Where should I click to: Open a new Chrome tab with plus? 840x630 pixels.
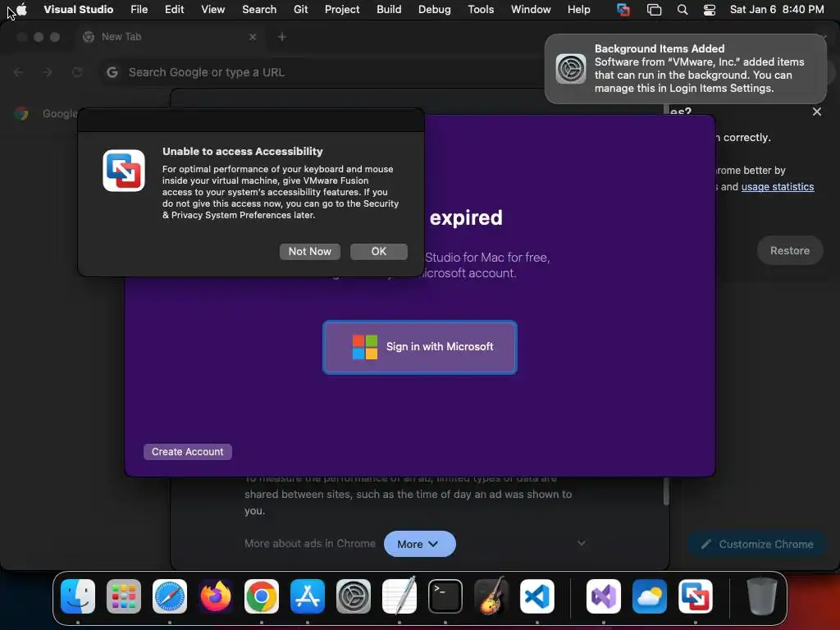(282, 37)
